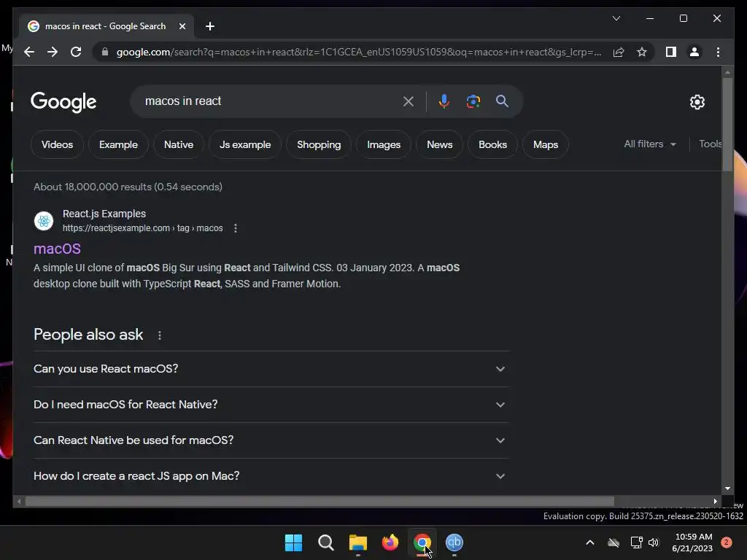This screenshot has width=747, height=560.
Task: Expand 'How do I create a react JS app on Mac?'
Action: pos(271,476)
